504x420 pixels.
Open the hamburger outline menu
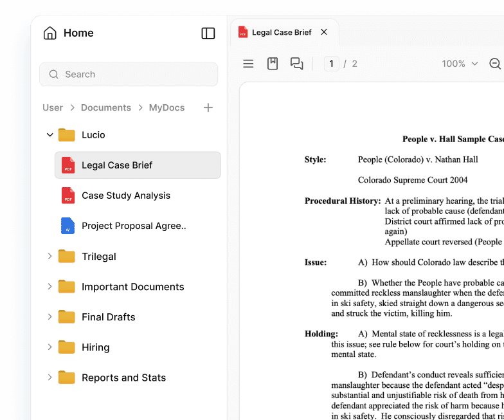pos(248,64)
